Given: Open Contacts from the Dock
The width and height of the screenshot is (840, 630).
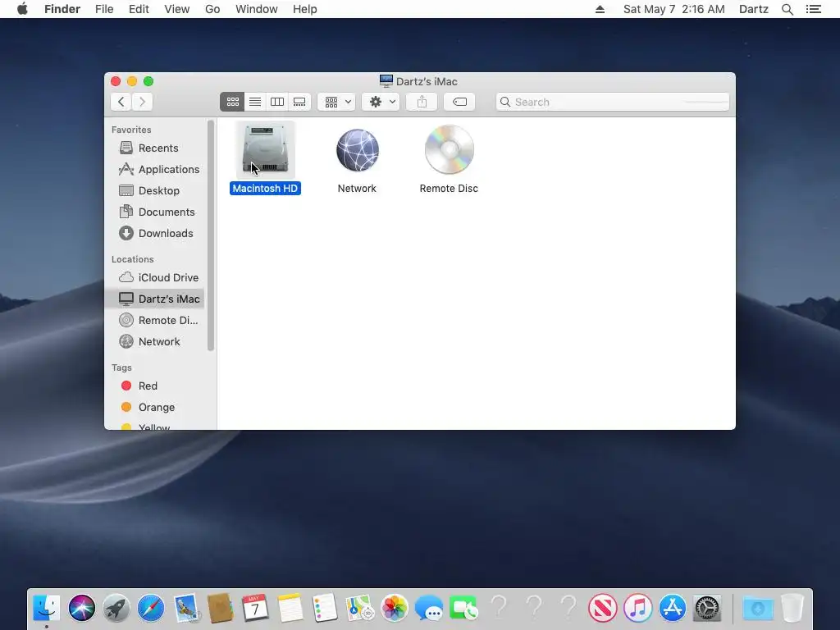Looking at the screenshot, I should (x=220, y=608).
